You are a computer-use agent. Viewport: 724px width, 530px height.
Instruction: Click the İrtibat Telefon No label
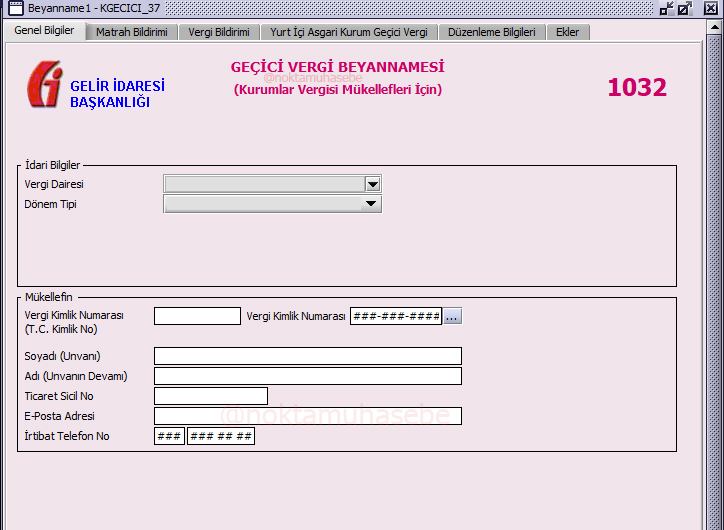click(x=67, y=436)
